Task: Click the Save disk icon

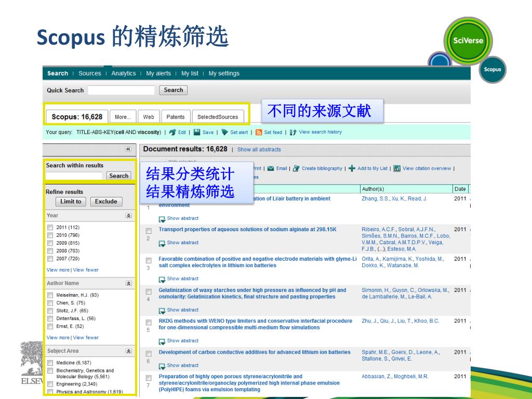Action: (197, 132)
